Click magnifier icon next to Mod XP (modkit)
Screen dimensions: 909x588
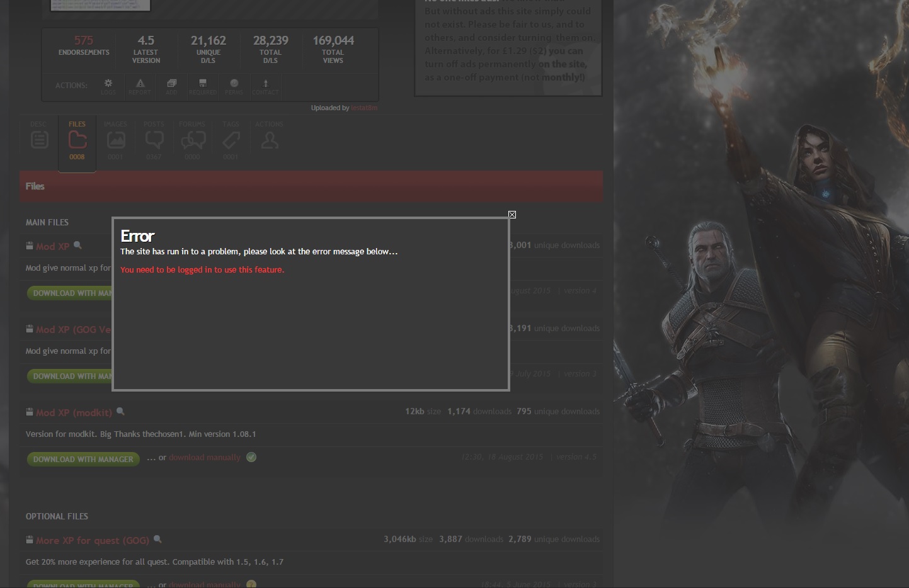click(x=120, y=411)
